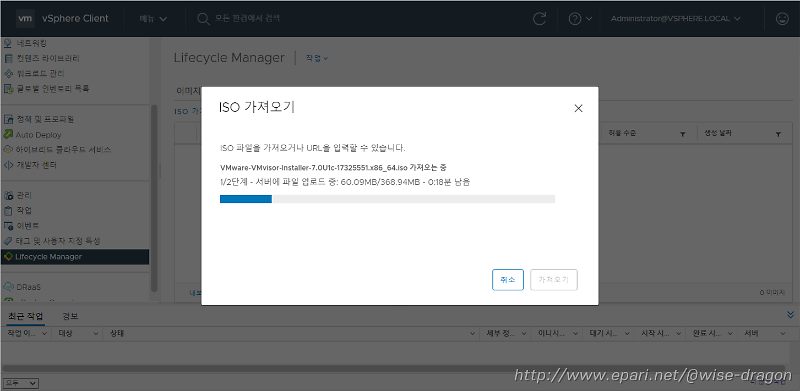This screenshot has height=391, width=800.
Task: Click the sidebar vertical scrollbar
Action: click(154, 198)
